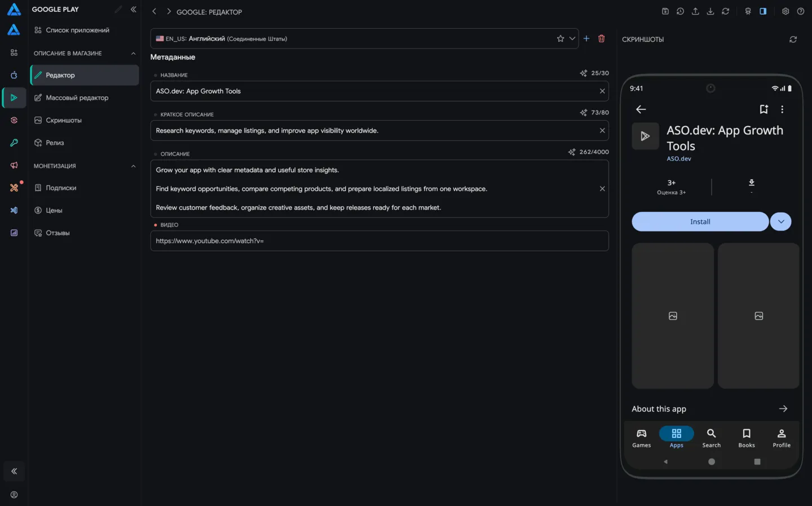
Task: Open the megaphone icon in sidebar
Action: point(14,165)
